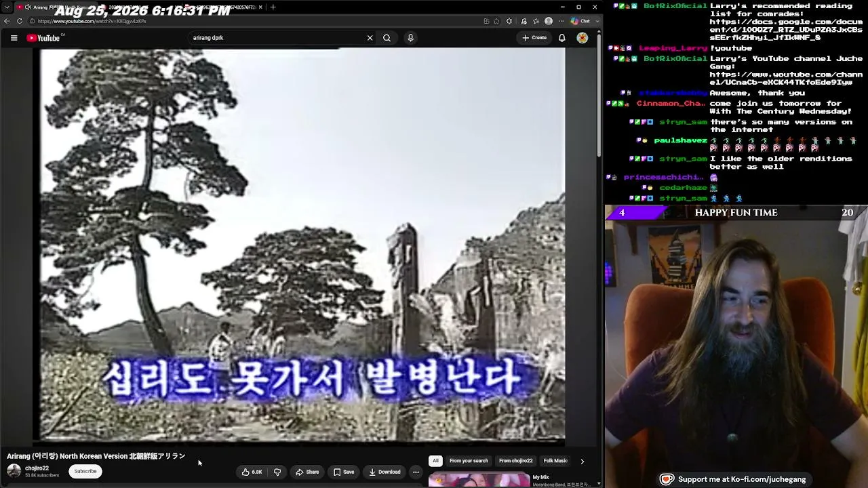Select the Folk Music chip
Screen dimensions: 868x488
tap(555, 461)
